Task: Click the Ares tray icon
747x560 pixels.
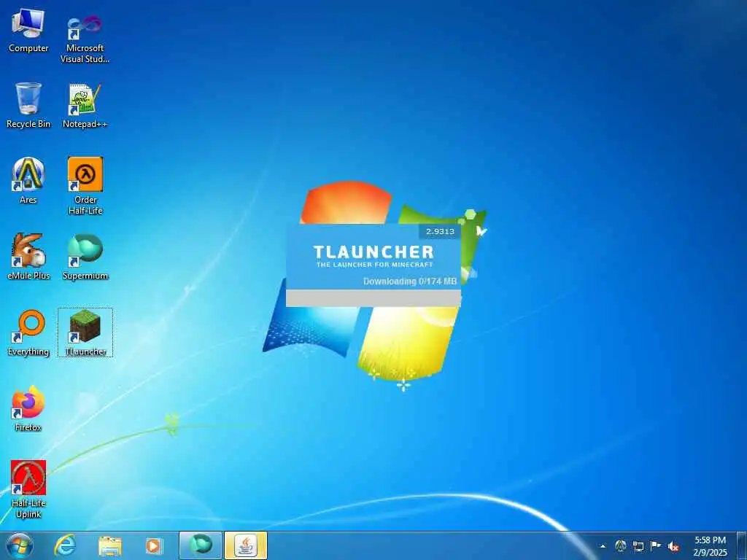Action: click(x=620, y=545)
